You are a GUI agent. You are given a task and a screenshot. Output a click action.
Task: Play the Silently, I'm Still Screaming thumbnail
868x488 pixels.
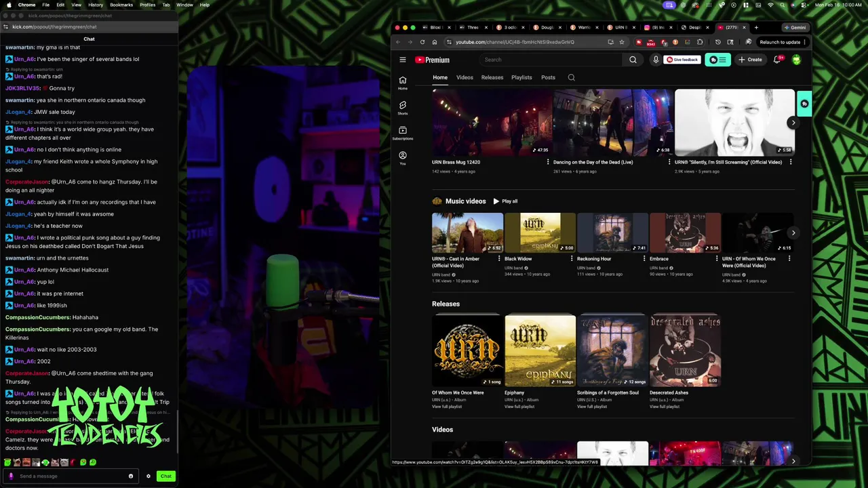click(734, 123)
